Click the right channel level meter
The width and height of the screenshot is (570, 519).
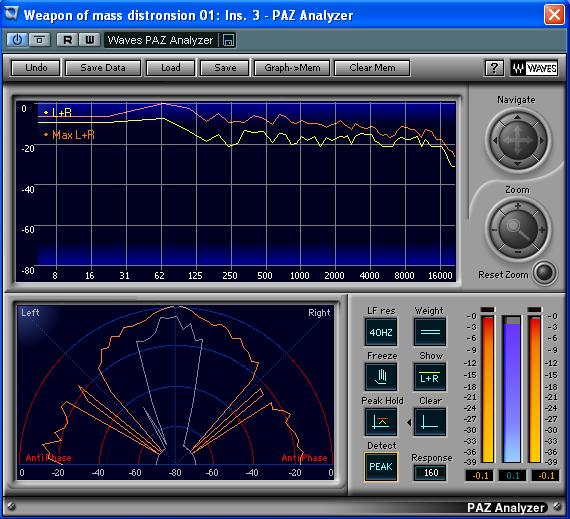tap(535, 389)
